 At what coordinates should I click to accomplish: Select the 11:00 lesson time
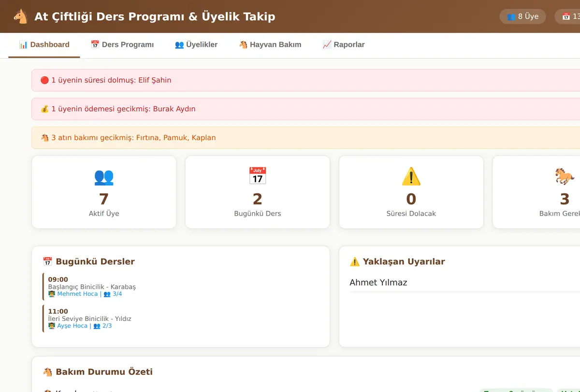pos(58,311)
